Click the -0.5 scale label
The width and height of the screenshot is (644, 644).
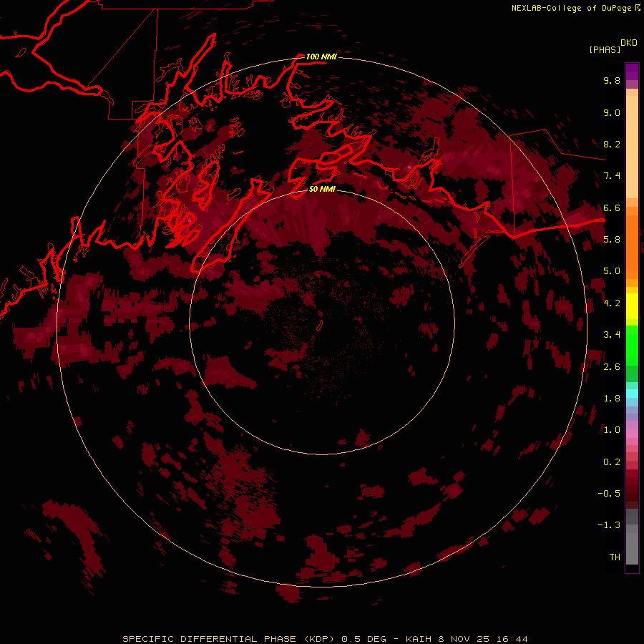point(609,494)
